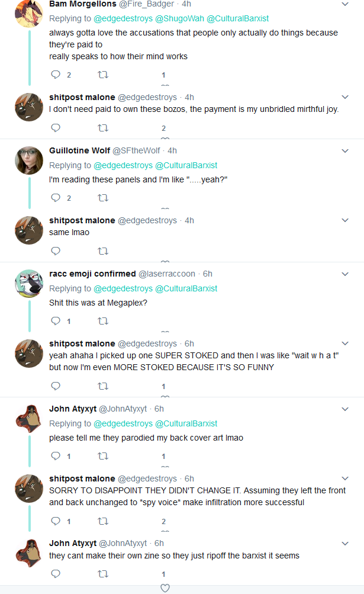Open options chevron on Bam Morgellons' tweet
This screenshot has height=594, width=364.
(345, 4)
